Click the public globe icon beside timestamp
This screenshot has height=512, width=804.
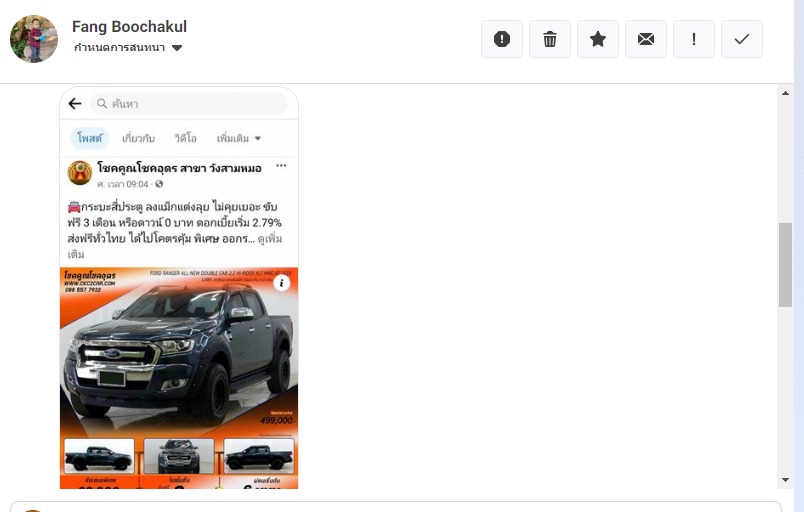159,184
